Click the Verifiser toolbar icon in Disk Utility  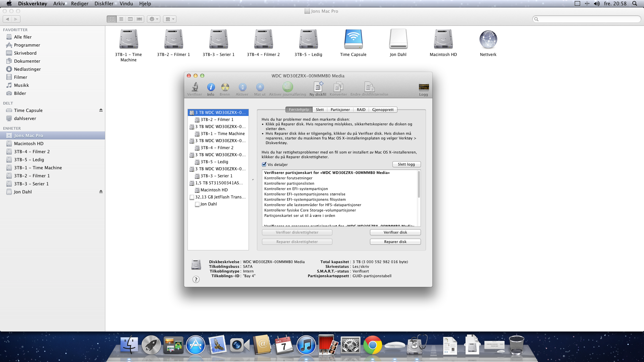coord(195,89)
